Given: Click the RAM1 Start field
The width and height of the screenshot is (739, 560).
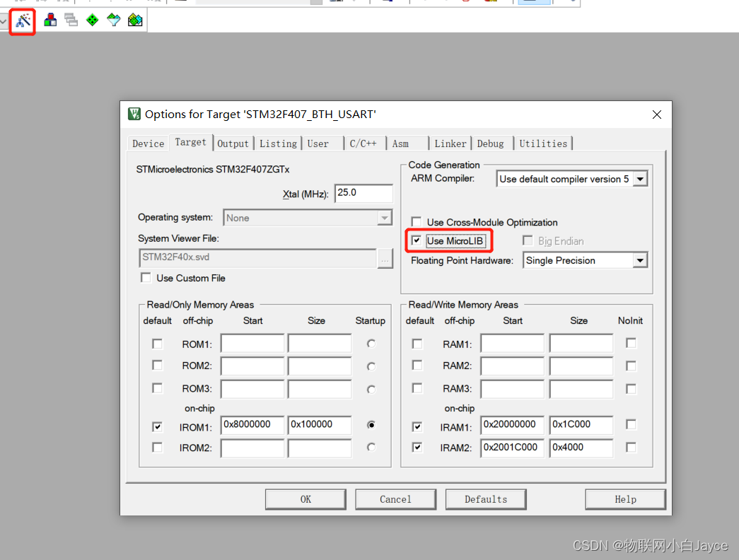Looking at the screenshot, I should click(x=512, y=343).
